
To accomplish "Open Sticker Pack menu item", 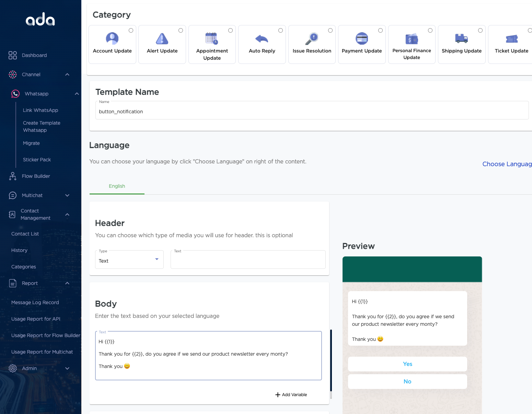I will pyautogui.click(x=37, y=160).
